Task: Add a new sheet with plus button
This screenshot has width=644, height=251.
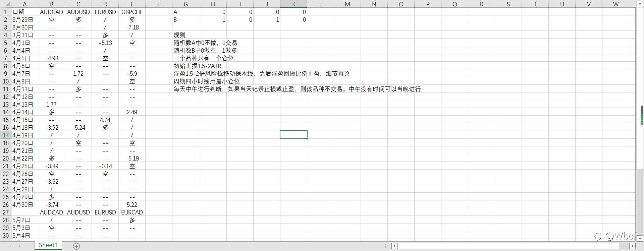Action: pyautogui.click(x=76, y=246)
